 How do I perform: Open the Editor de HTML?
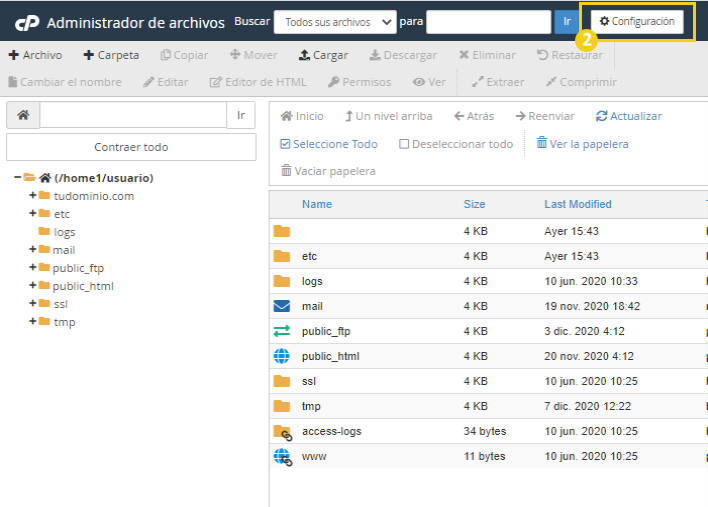[258, 82]
